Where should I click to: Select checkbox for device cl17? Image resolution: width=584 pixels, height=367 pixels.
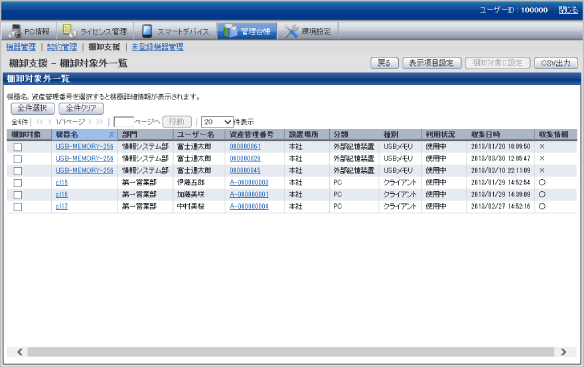click(18, 207)
